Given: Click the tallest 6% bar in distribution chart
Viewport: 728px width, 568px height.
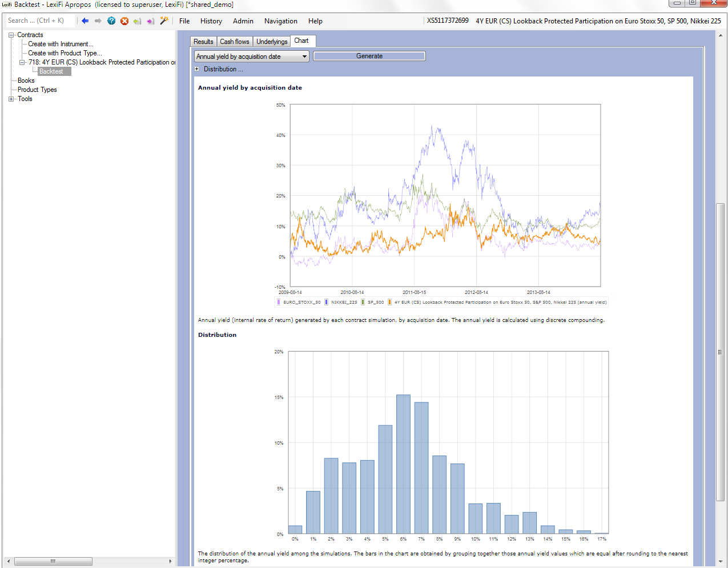Looking at the screenshot, I should (x=404, y=464).
